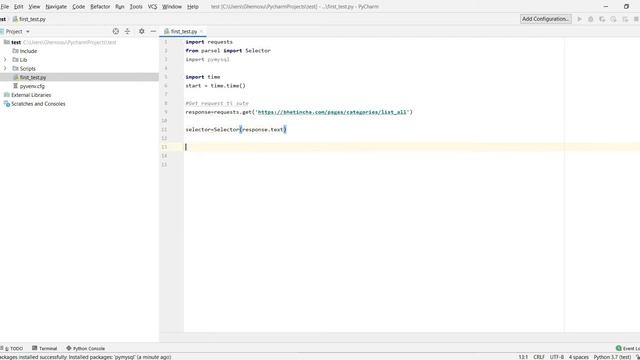The height and width of the screenshot is (360, 640).
Task: Click the 'import requests' code line
Action: (x=209, y=42)
